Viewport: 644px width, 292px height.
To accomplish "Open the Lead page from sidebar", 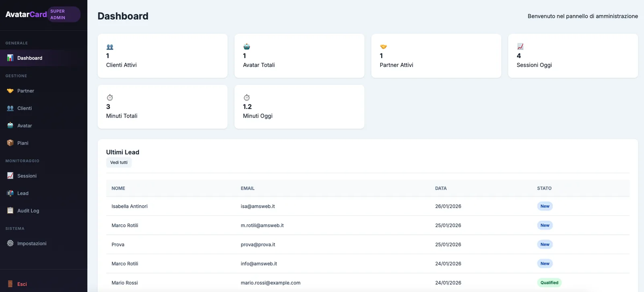I will (x=43, y=193).
